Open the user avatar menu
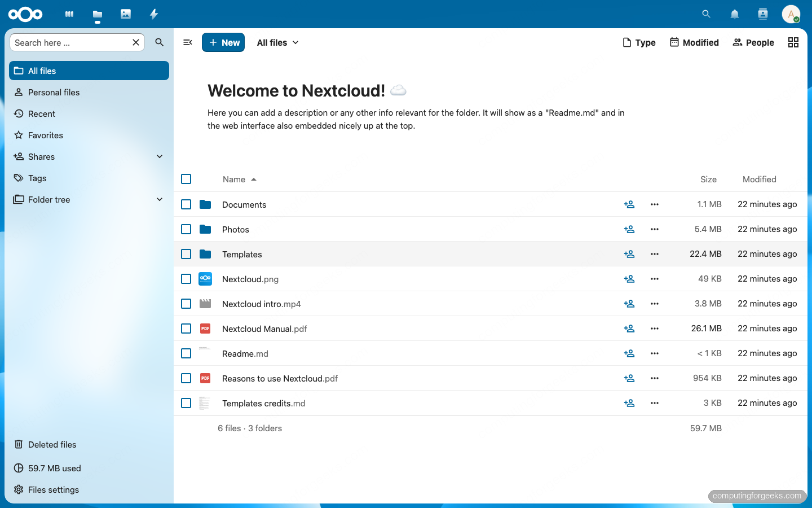 click(791, 14)
